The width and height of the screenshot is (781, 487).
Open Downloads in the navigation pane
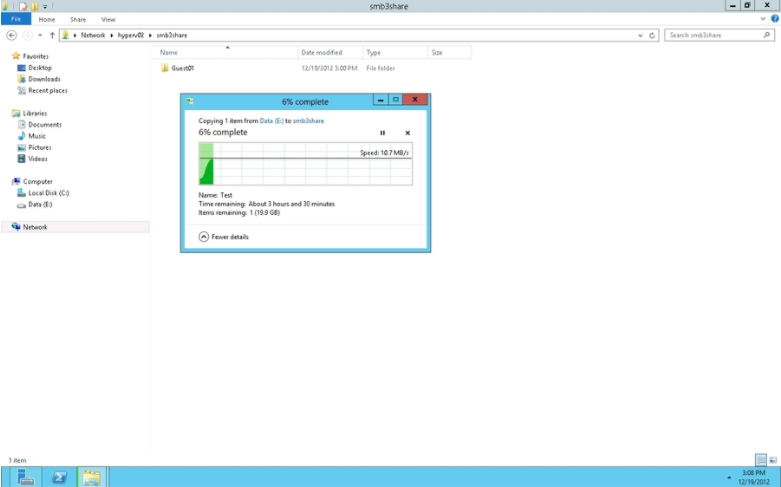(44, 79)
